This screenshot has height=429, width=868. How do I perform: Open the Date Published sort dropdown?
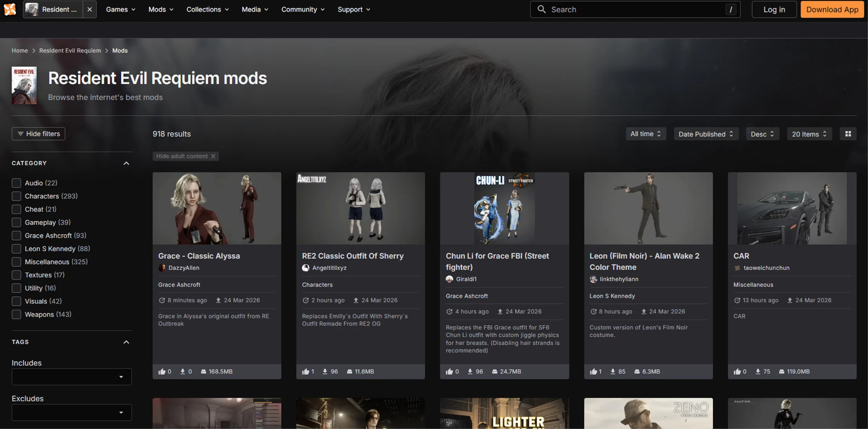click(x=706, y=134)
